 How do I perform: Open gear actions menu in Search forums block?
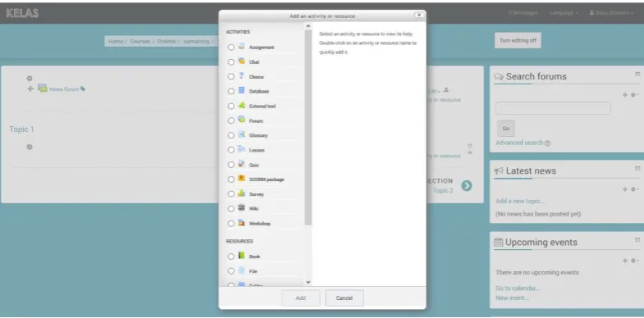coord(635,95)
